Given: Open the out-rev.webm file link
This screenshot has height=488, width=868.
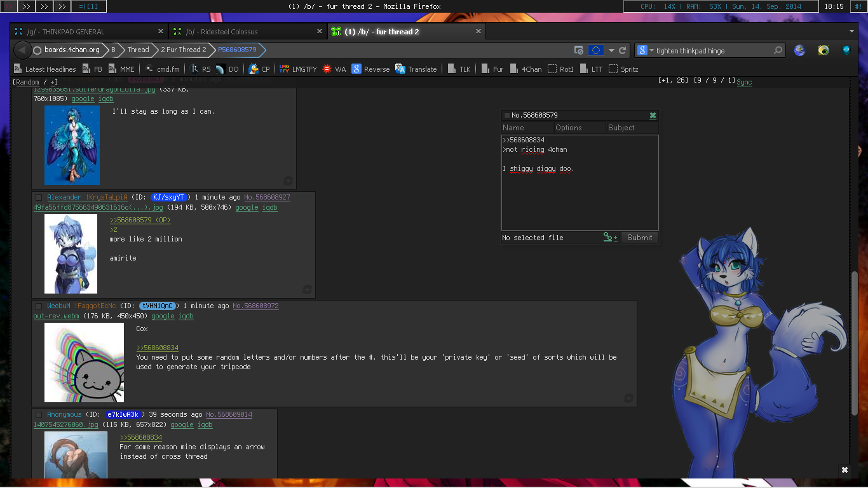Looking at the screenshot, I should 57,316.
